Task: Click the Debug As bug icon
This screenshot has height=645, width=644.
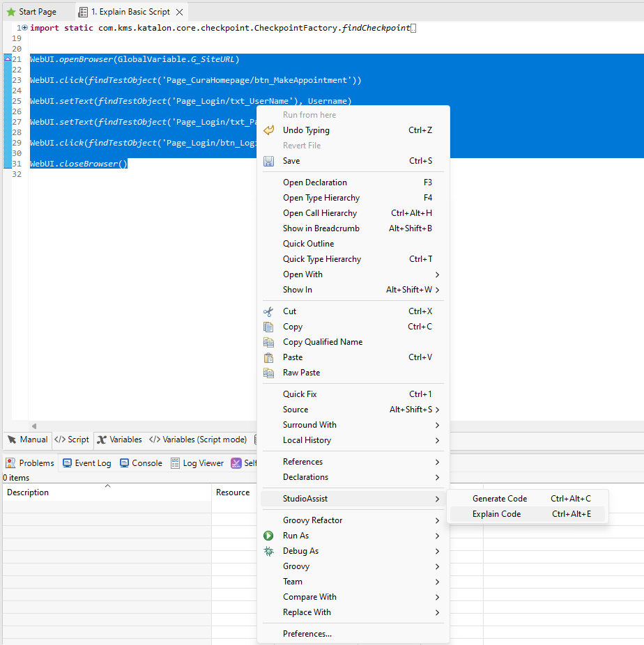Action: coord(268,551)
